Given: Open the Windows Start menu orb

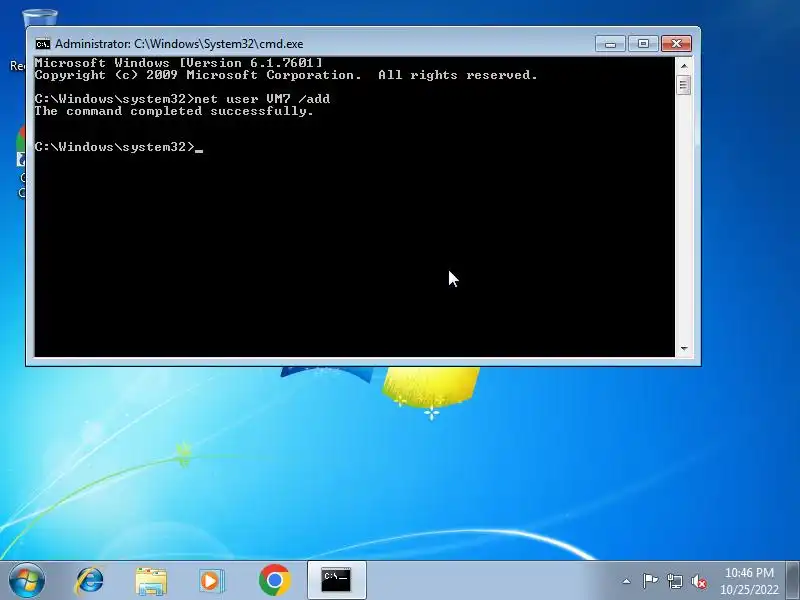Looking at the screenshot, I should 27,581.
